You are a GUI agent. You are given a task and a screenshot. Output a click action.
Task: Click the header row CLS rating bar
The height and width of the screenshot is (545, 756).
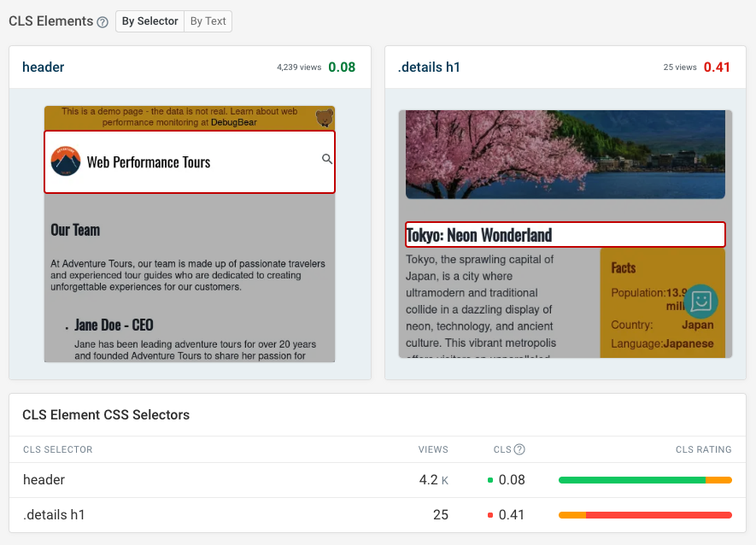645,480
